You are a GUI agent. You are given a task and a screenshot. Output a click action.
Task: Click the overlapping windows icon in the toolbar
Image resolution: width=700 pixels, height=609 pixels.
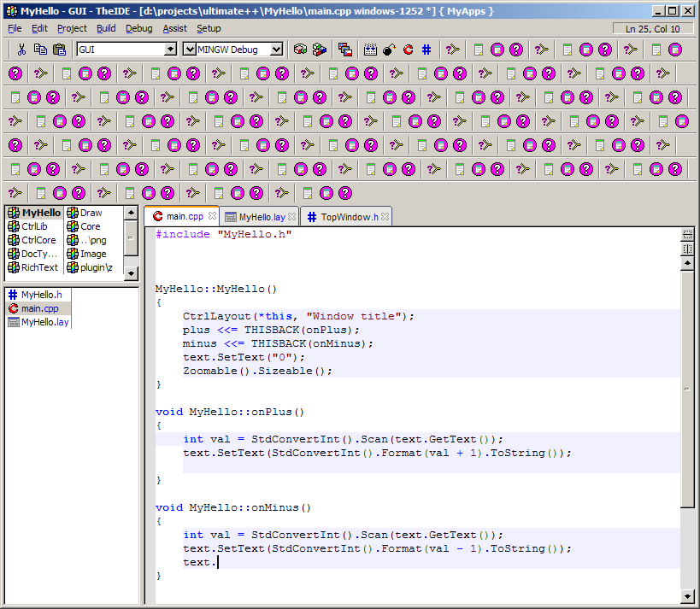point(344,50)
